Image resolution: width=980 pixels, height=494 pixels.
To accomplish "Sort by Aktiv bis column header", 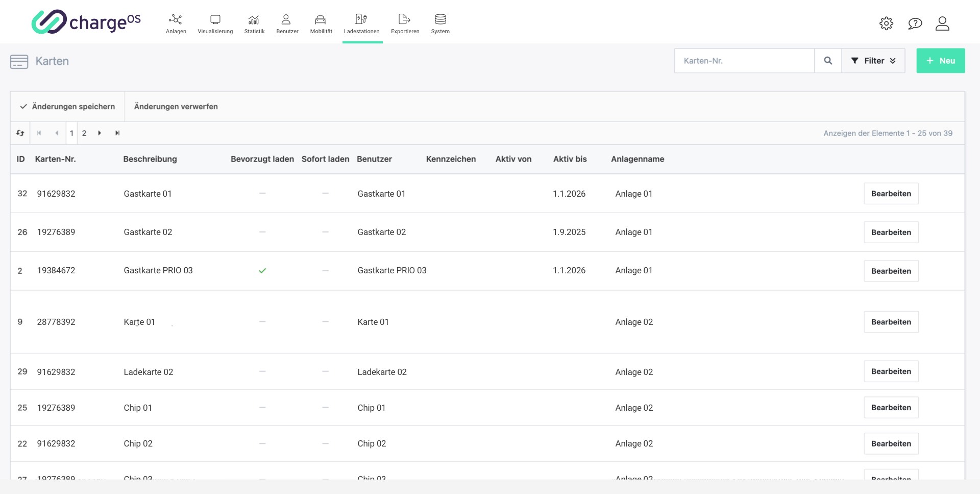I will pyautogui.click(x=570, y=159).
